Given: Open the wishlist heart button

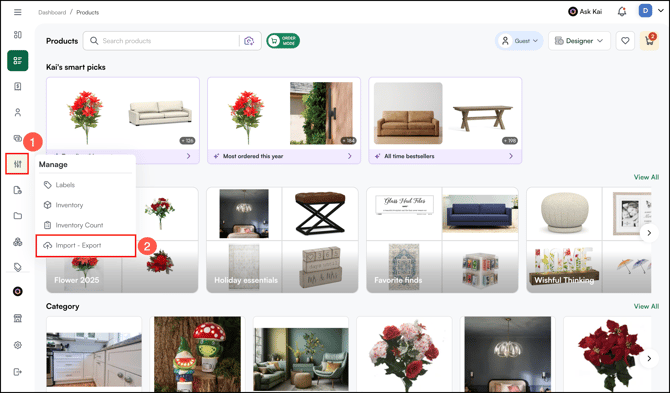Looking at the screenshot, I should click(x=625, y=41).
